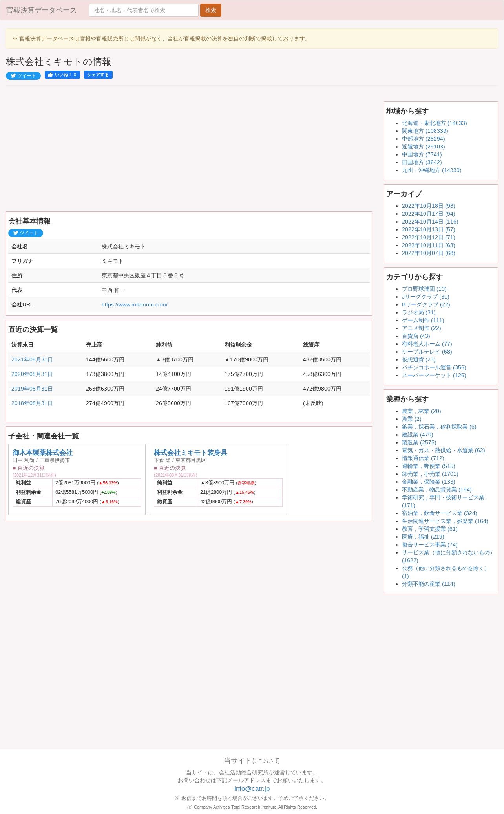Browse 四国地方 region listings

coord(422,162)
